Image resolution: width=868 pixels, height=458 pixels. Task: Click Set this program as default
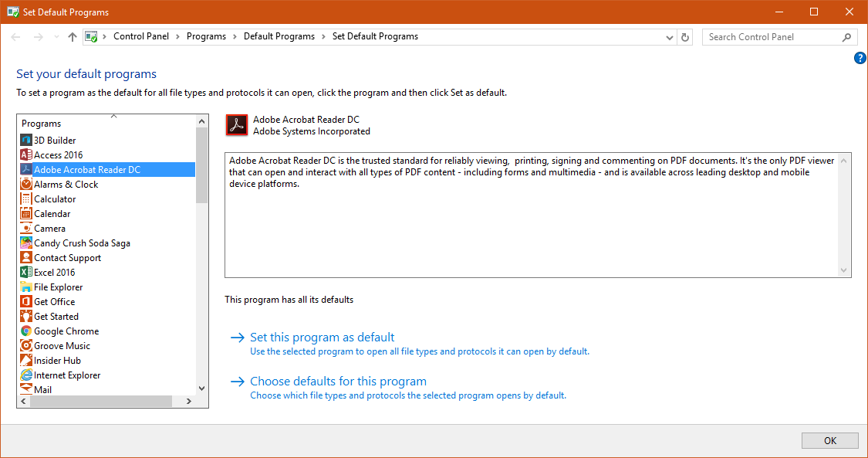pos(323,338)
